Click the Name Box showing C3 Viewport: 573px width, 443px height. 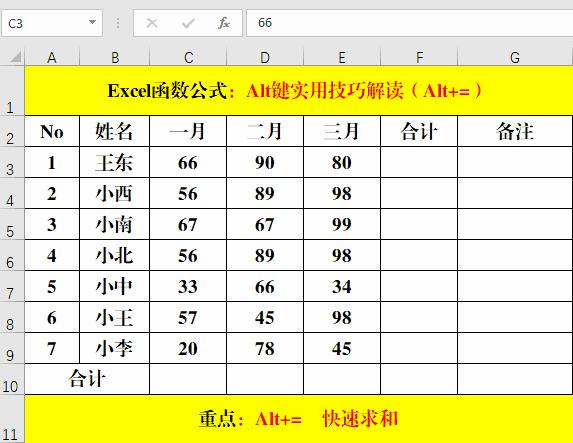pyautogui.click(x=52, y=23)
